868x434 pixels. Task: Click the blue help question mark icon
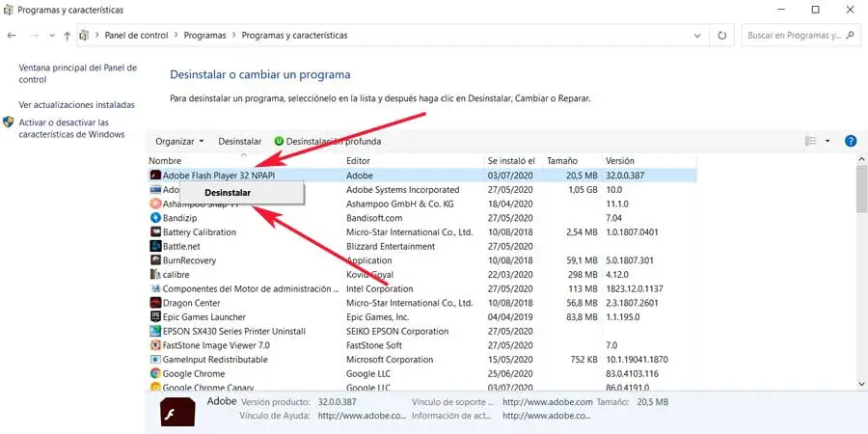851,141
